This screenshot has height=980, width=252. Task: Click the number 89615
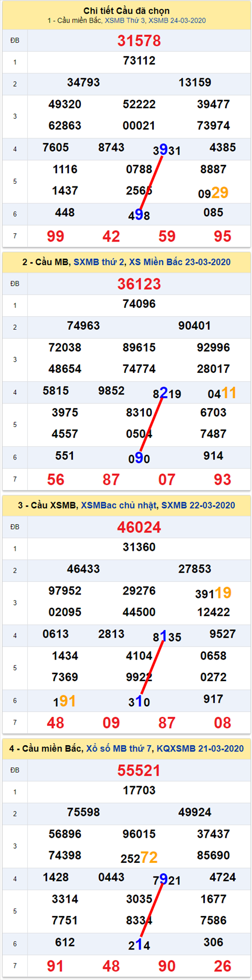tap(139, 347)
